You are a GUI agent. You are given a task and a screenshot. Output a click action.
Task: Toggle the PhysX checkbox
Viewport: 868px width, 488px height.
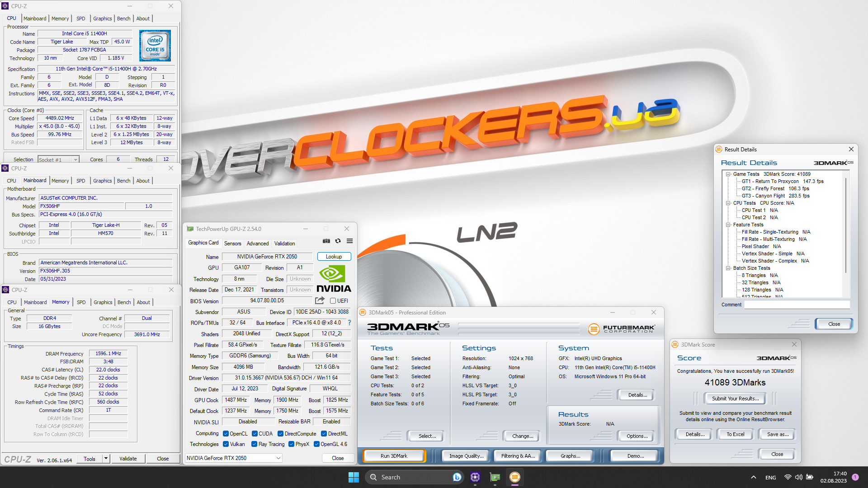(291, 444)
